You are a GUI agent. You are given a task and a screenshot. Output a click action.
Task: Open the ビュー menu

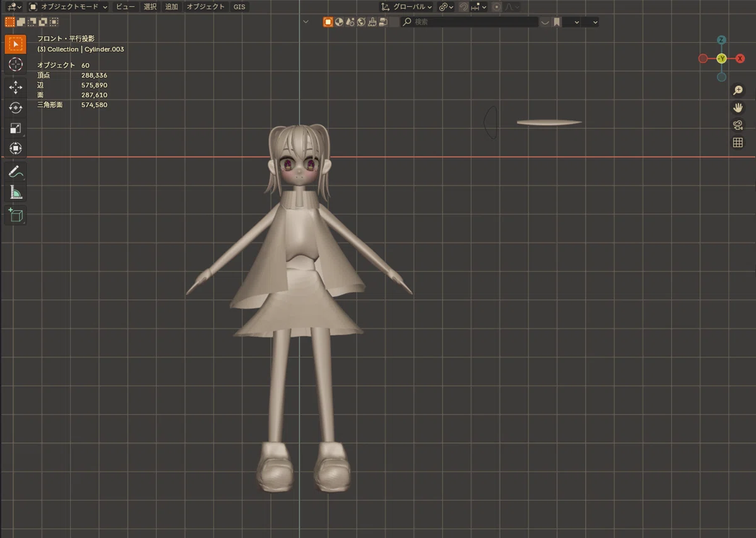[x=125, y=6]
